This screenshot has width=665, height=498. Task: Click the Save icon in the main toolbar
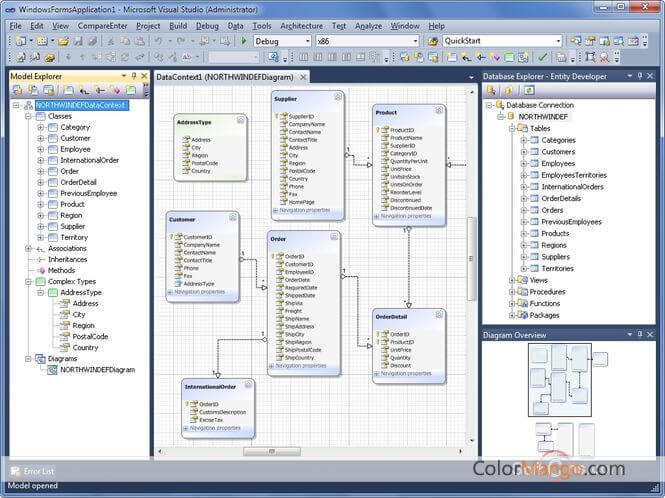79,41
